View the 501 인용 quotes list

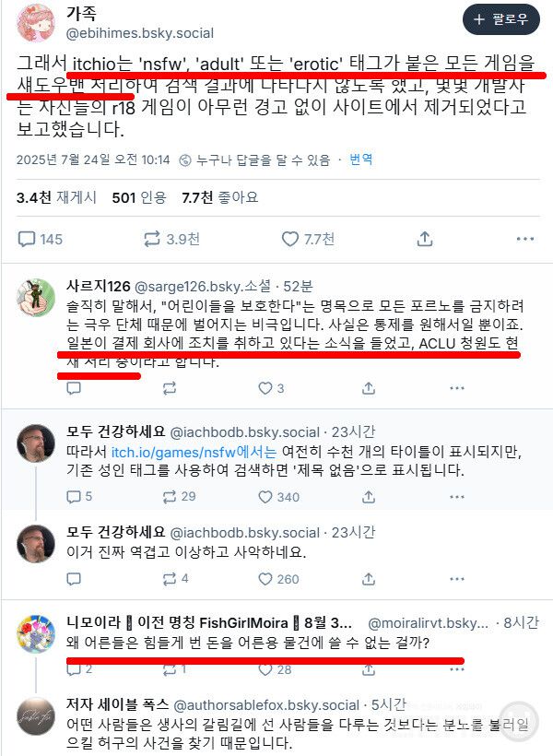click(139, 197)
